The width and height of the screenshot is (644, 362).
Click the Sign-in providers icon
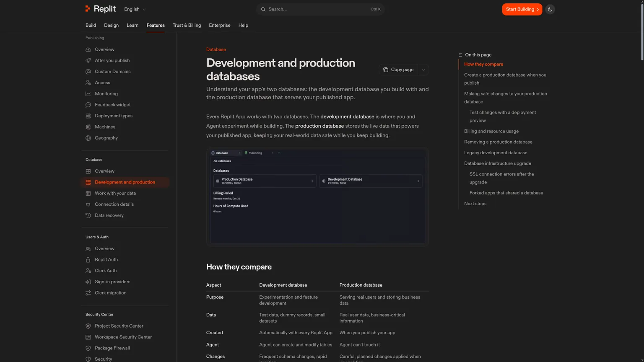(x=88, y=282)
